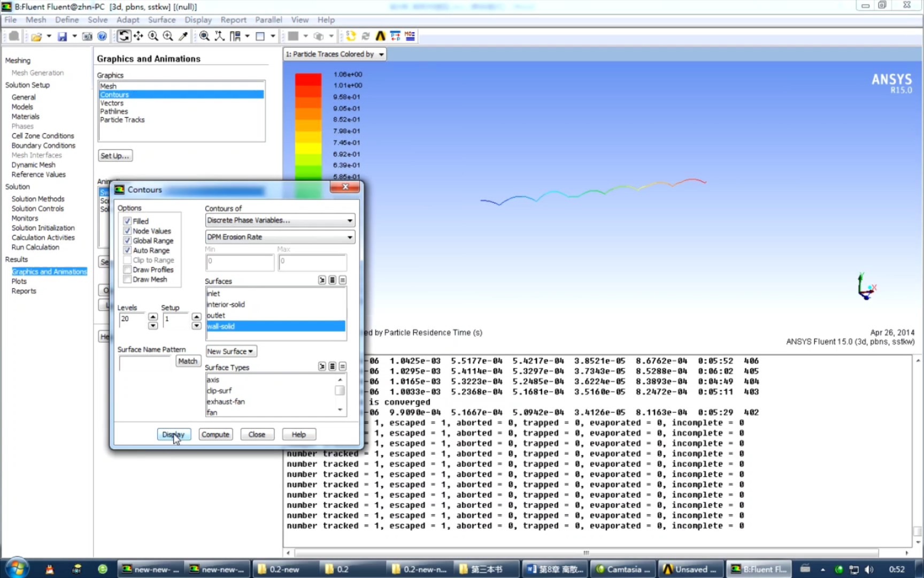This screenshot has width=924, height=578.
Task: Open the Discrete Phase Variables dropdown
Action: click(280, 220)
